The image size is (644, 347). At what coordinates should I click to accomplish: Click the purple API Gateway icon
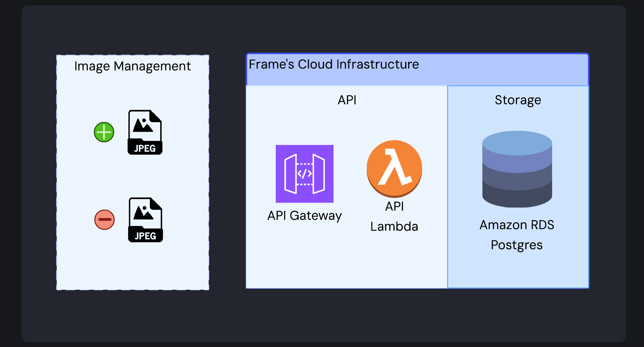click(304, 174)
